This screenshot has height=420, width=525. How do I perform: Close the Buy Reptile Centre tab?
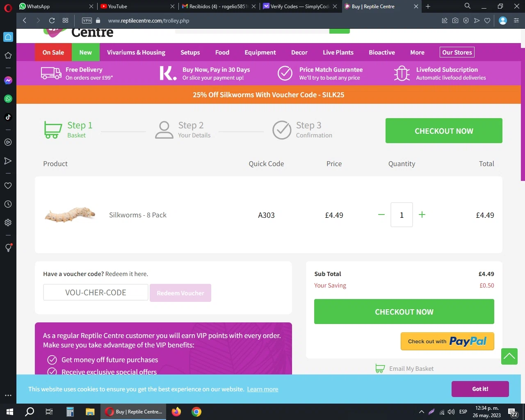416,7
